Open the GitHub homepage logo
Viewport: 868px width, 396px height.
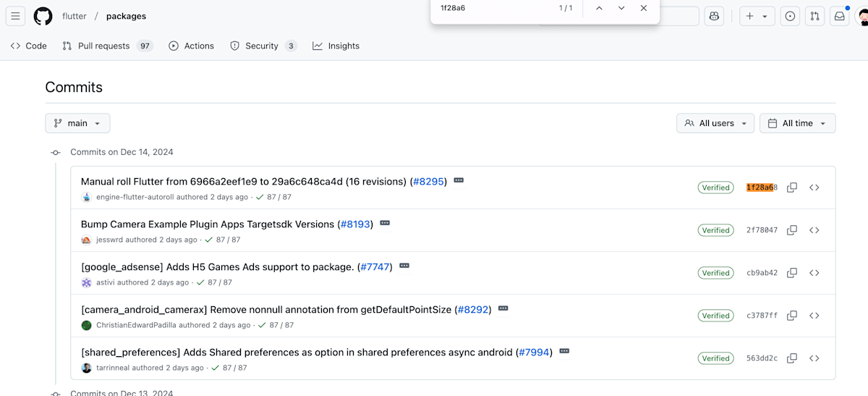point(43,16)
